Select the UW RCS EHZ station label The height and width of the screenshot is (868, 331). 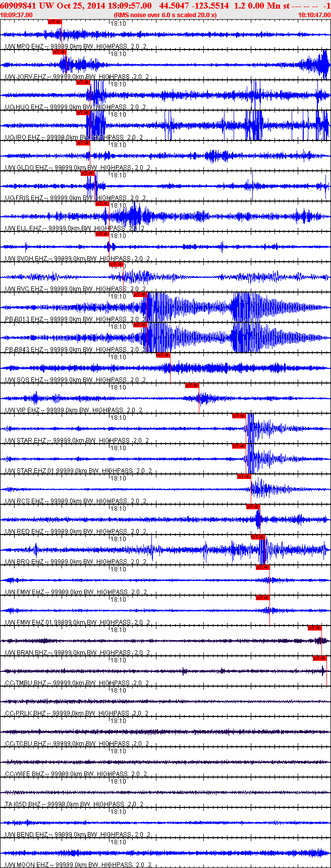pyautogui.click(x=24, y=501)
